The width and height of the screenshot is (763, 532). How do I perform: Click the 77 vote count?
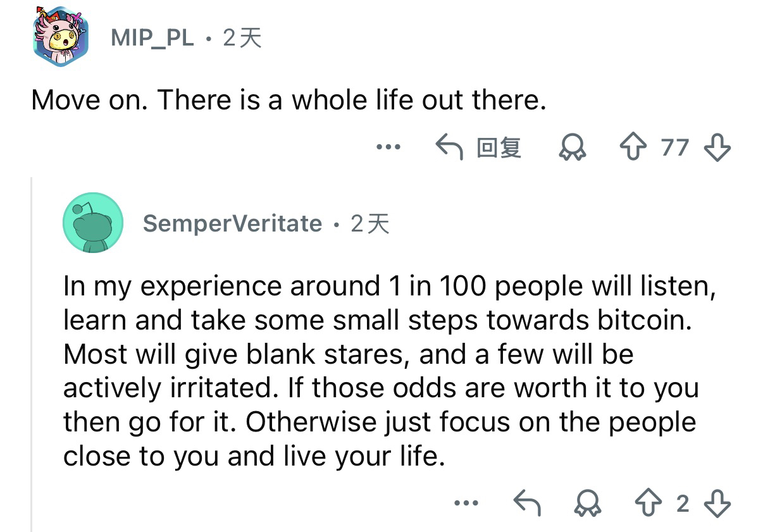[x=674, y=147]
